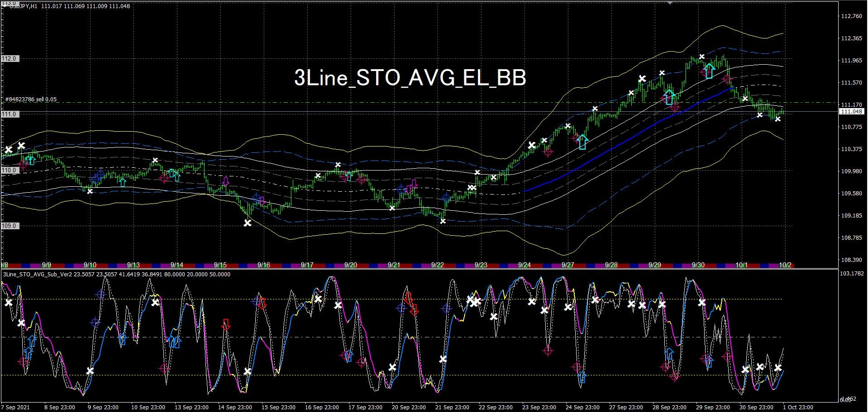The height and width of the screenshot is (412, 868).
Task: Click the 9/14 date marker on session bar
Action: click(177, 265)
